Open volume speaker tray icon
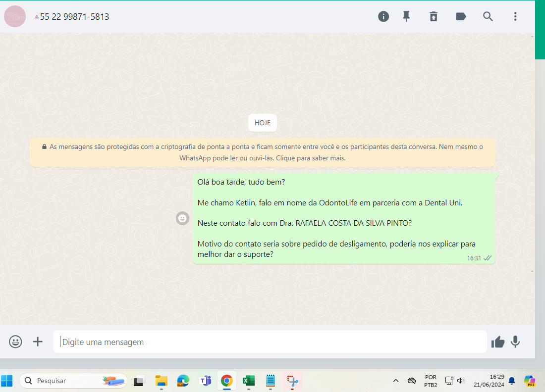Viewport: 545px width, 392px height. click(x=461, y=381)
